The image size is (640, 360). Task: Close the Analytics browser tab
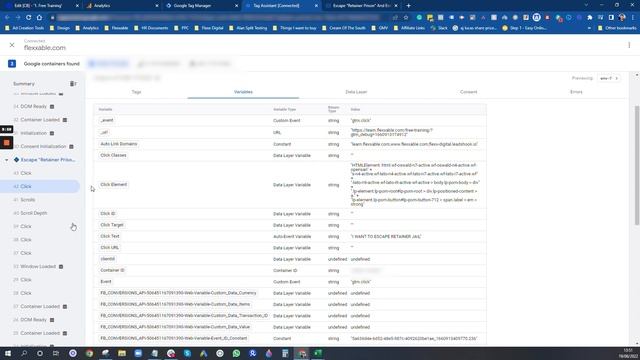pyautogui.click(x=157, y=6)
